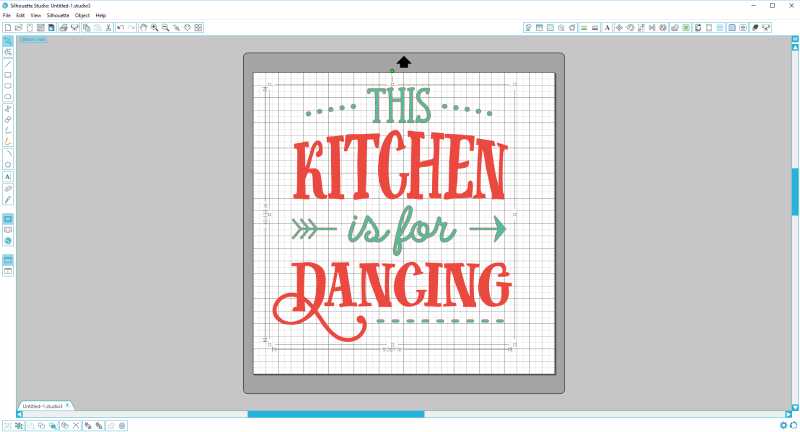Select the Draw a Rectangle tool
800x432 pixels.
click(8, 75)
